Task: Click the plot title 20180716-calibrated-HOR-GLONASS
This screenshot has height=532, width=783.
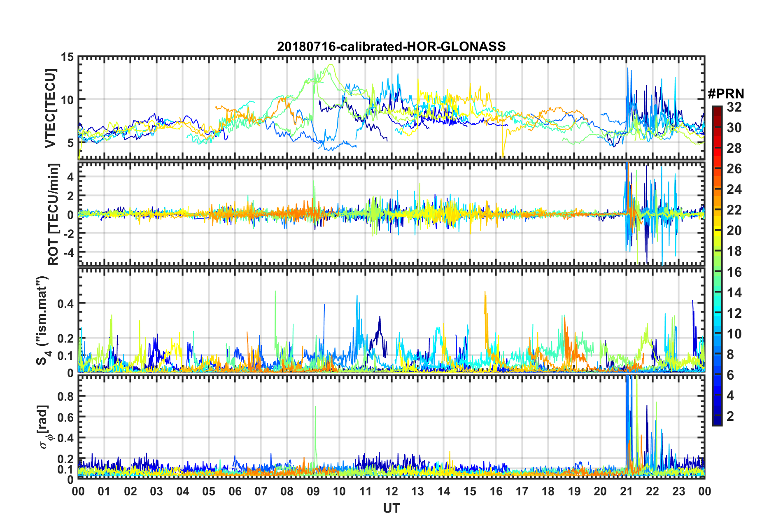Action: (391, 47)
